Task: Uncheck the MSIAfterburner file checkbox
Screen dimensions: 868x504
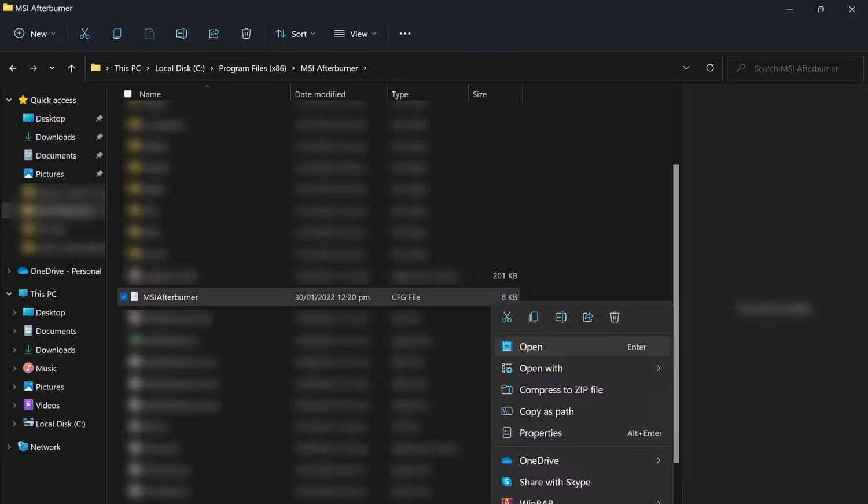Action: tap(124, 297)
